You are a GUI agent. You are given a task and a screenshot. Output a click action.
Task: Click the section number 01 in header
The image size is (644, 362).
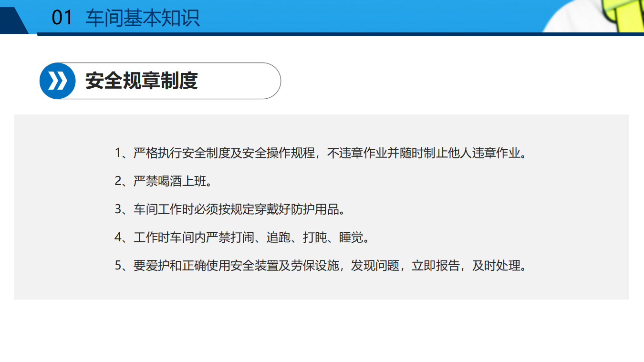click(x=62, y=18)
